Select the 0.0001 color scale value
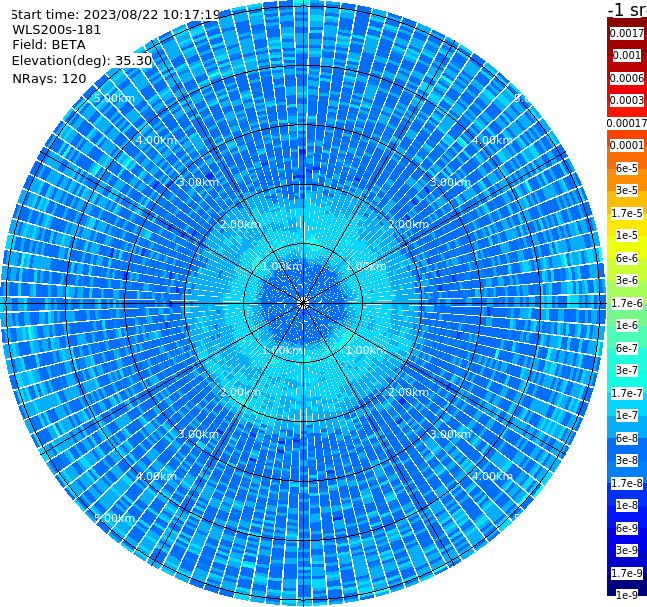 (627, 145)
